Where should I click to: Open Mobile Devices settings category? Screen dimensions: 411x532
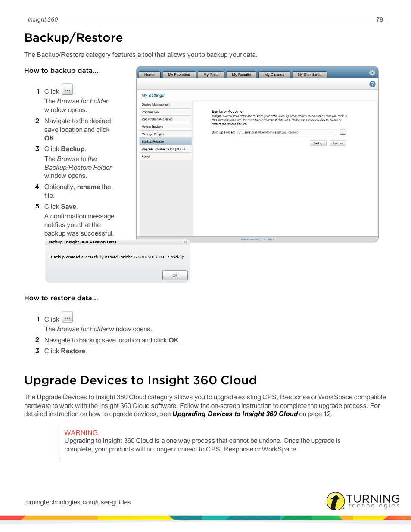click(165, 127)
